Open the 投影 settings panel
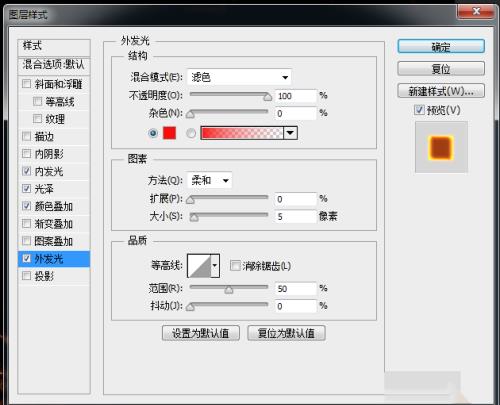Screen dimensions: 500x405 [44, 276]
